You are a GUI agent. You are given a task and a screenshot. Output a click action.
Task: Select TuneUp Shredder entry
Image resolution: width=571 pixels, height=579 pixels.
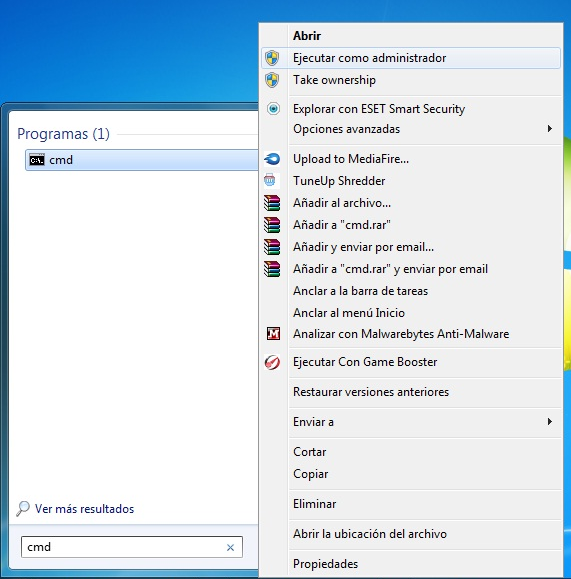[x=411, y=181]
